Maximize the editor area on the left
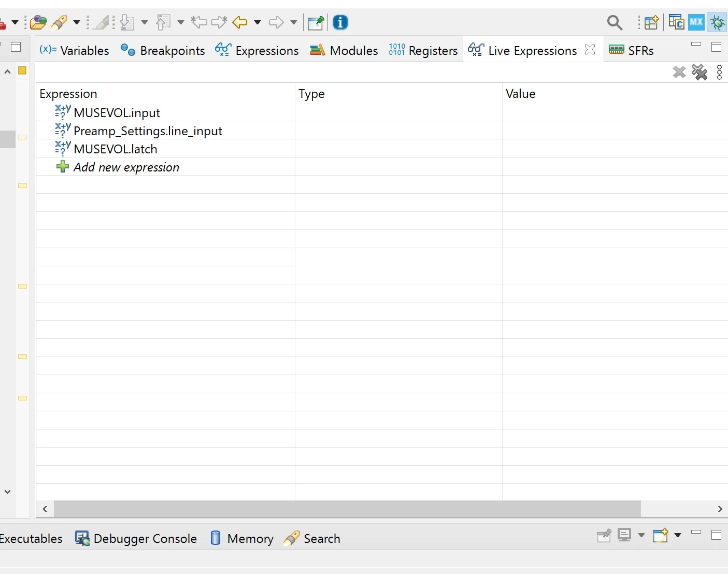Screen dimensions: 728x574 pos(16,47)
